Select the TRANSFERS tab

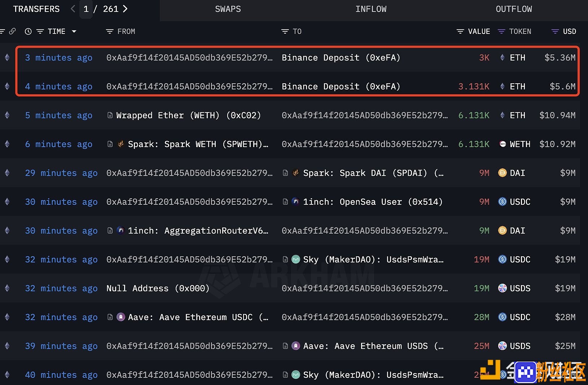point(36,9)
